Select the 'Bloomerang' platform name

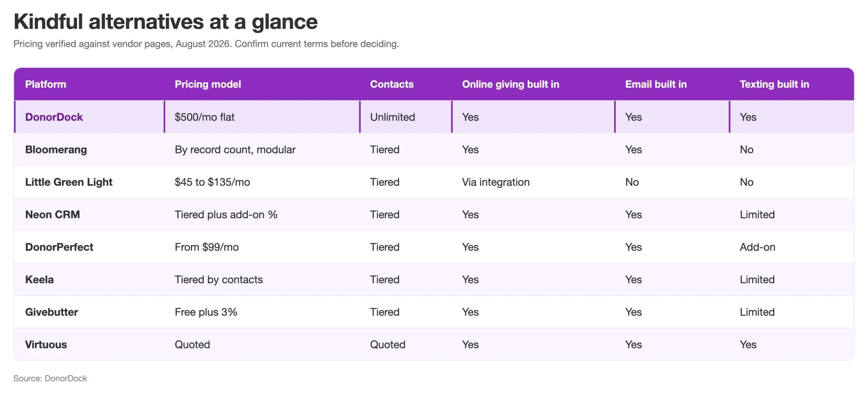click(x=56, y=149)
